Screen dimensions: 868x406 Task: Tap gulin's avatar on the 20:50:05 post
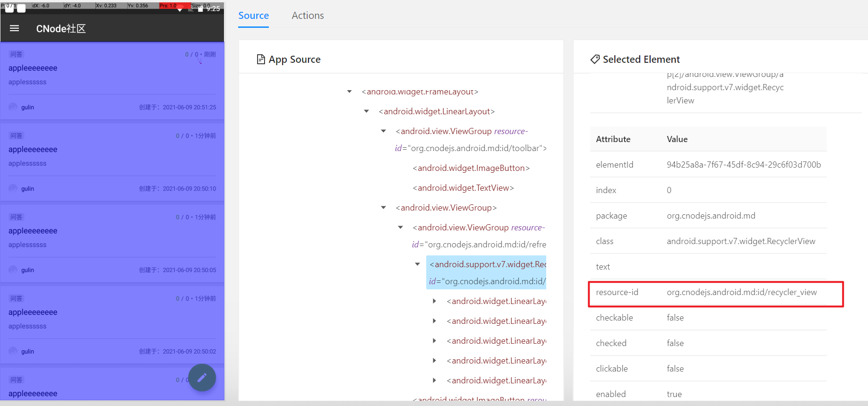[13, 270]
